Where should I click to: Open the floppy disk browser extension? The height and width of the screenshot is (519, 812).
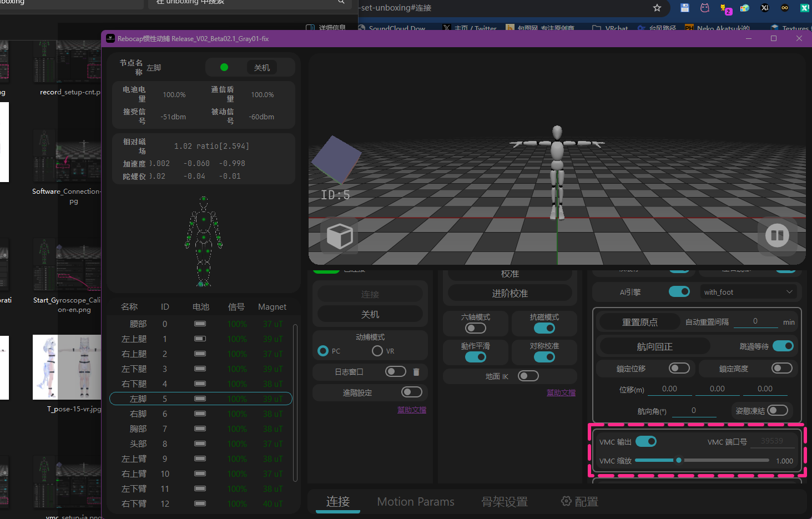(685, 8)
